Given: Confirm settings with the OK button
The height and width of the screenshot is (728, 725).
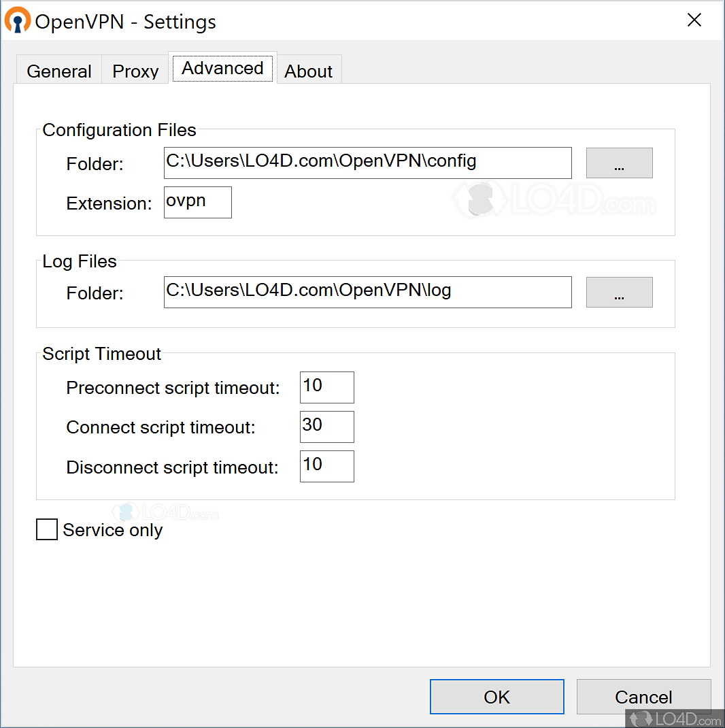Looking at the screenshot, I should [x=496, y=697].
